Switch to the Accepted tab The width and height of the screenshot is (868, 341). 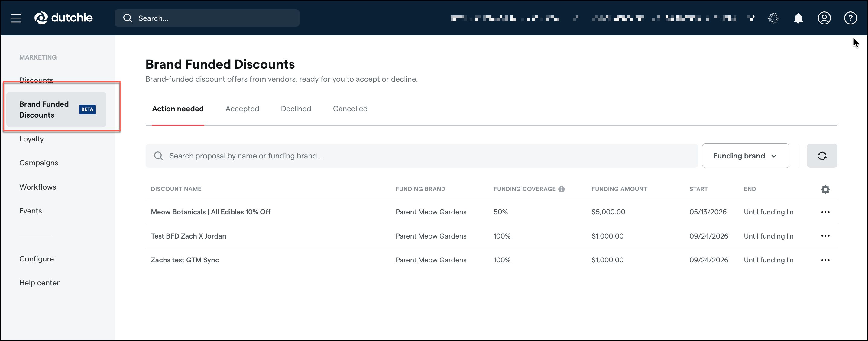click(x=242, y=109)
